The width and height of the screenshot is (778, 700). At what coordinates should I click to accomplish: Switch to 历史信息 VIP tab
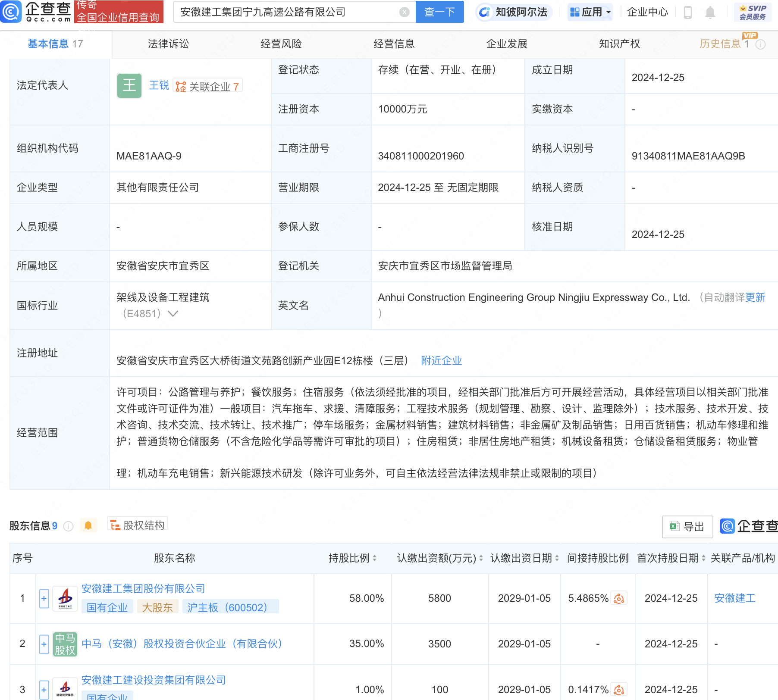[x=725, y=44]
